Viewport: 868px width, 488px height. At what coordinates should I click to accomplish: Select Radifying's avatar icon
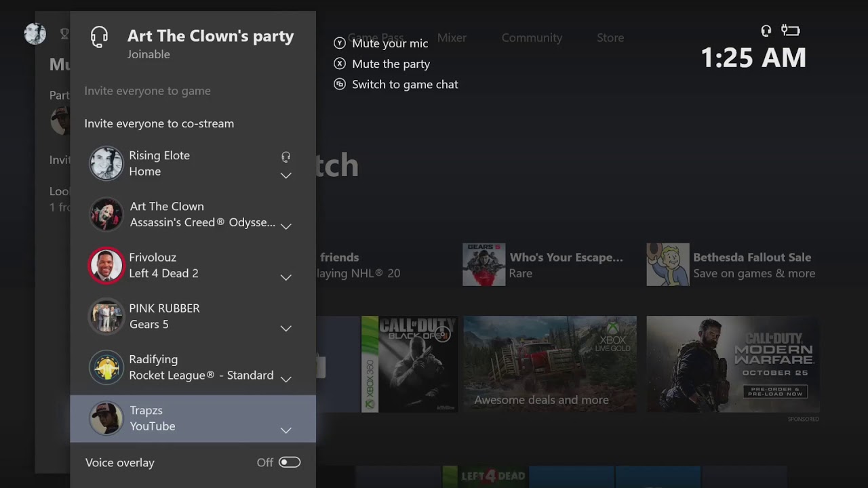pyautogui.click(x=106, y=367)
